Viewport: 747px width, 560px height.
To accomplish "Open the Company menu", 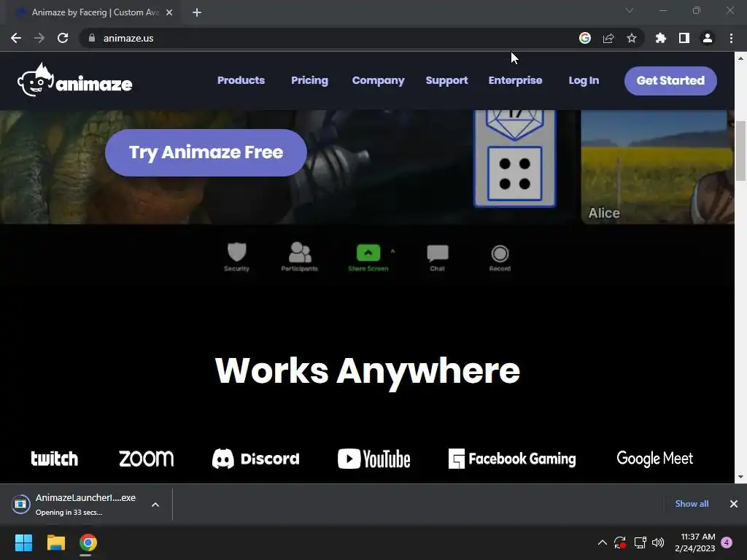I will (x=379, y=80).
